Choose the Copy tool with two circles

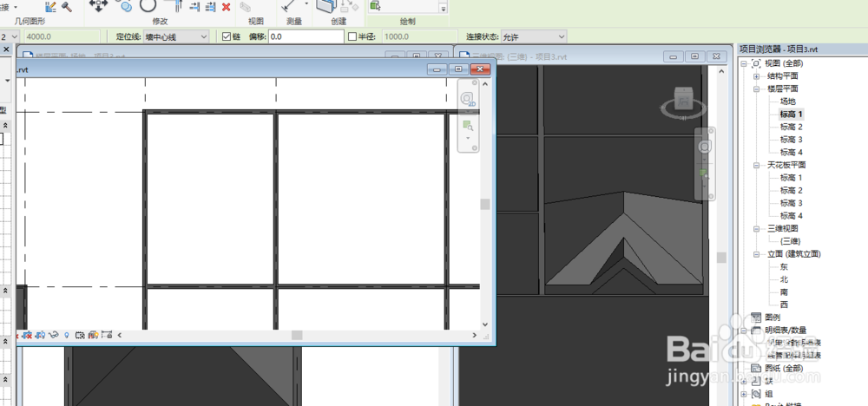click(125, 5)
